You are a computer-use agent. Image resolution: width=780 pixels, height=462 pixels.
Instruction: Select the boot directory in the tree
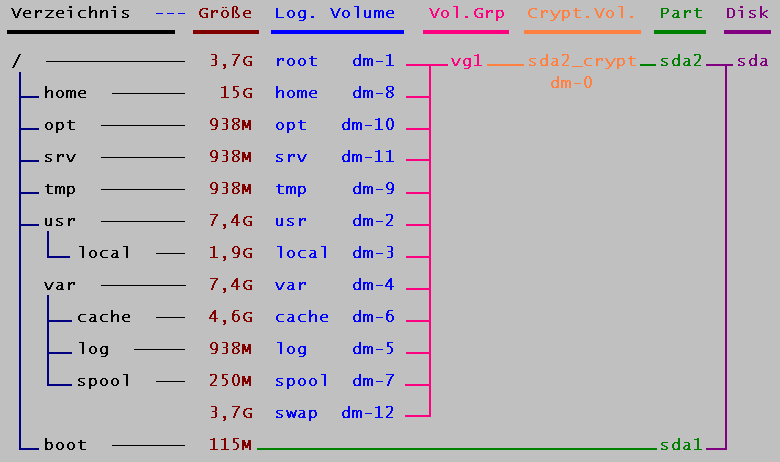pos(65,445)
